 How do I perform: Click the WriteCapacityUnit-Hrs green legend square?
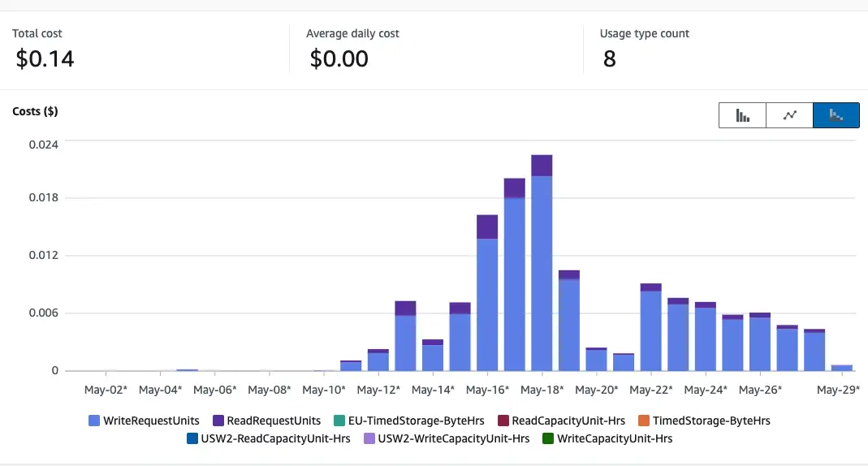click(x=548, y=438)
